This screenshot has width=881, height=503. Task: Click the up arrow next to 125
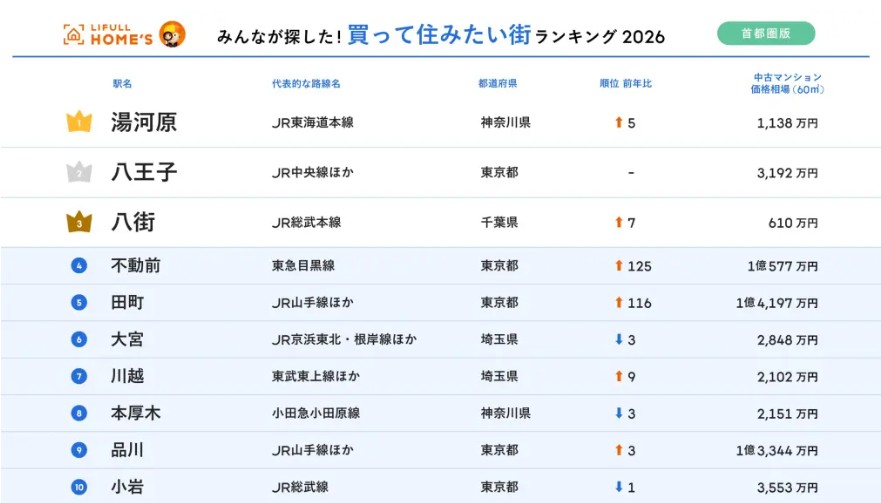[x=619, y=265]
